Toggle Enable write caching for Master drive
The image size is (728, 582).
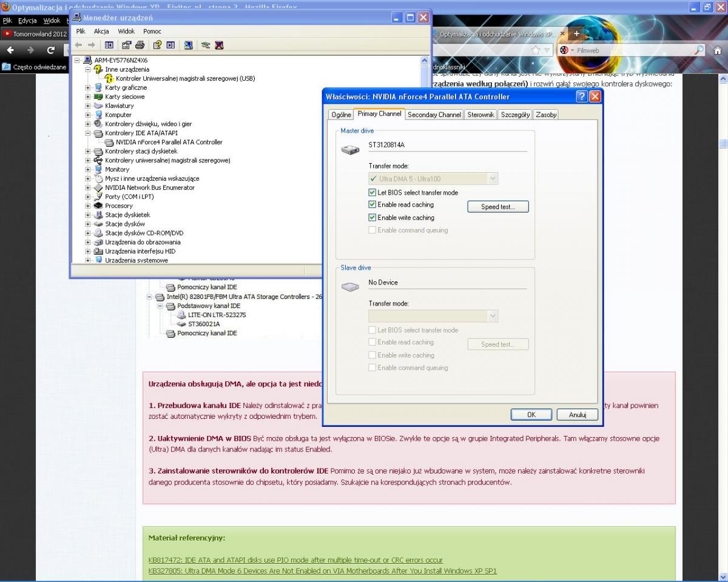(372, 218)
